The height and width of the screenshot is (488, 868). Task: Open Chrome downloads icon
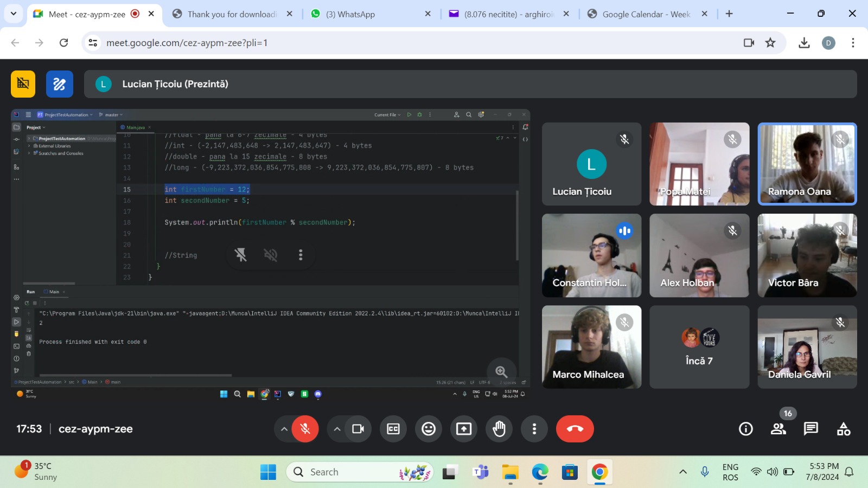click(804, 42)
